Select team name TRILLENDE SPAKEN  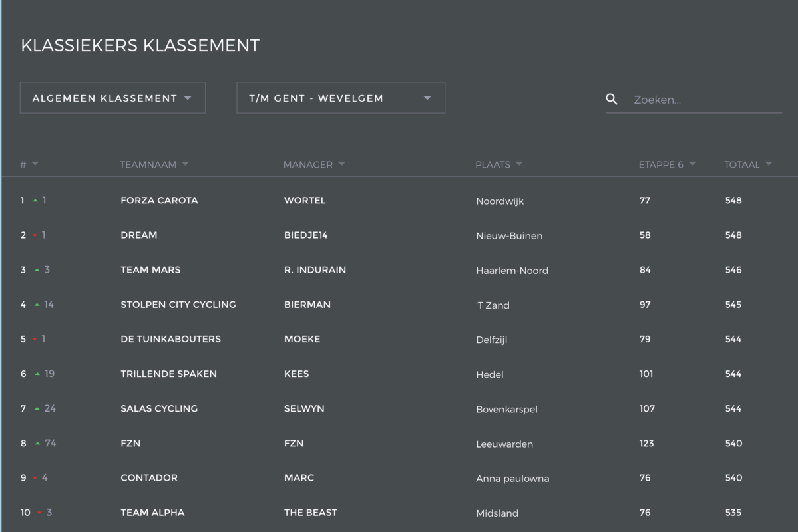click(168, 373)
